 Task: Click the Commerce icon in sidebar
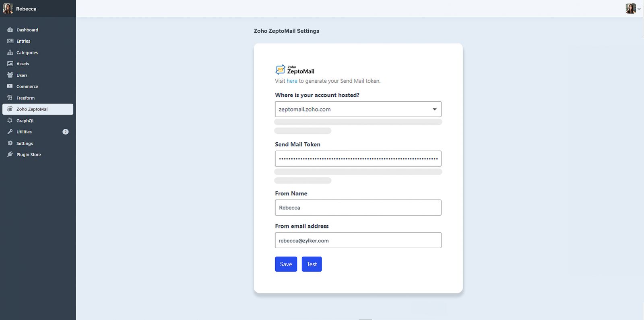coord(10,86)
